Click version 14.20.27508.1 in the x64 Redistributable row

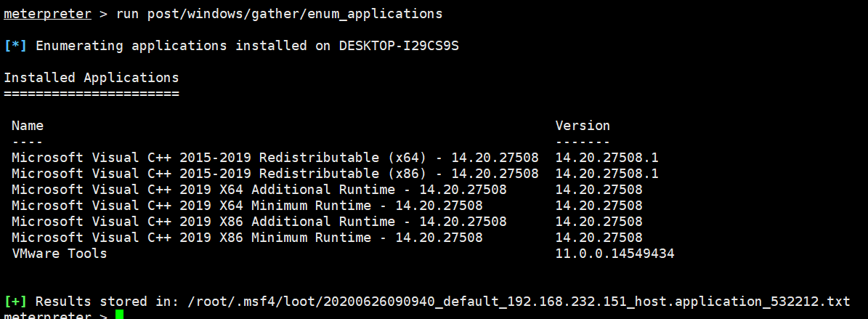coord(607,158)
